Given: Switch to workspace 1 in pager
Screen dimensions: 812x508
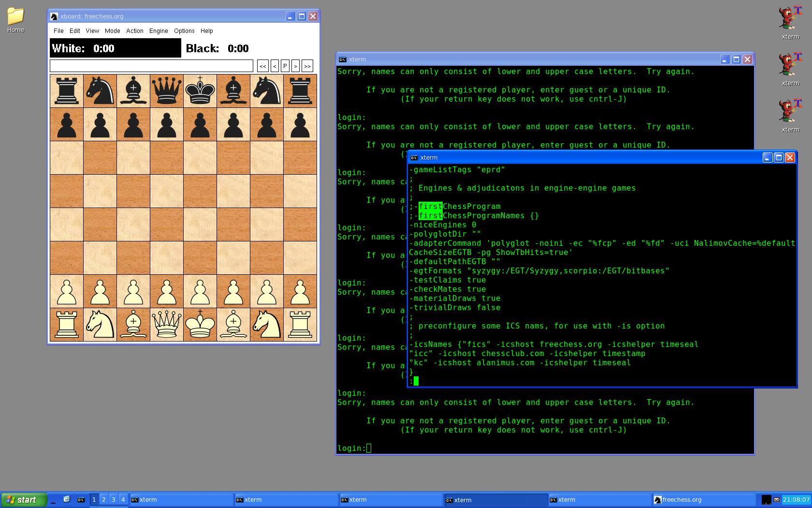Looking at the screenshot, I should 94,500.
